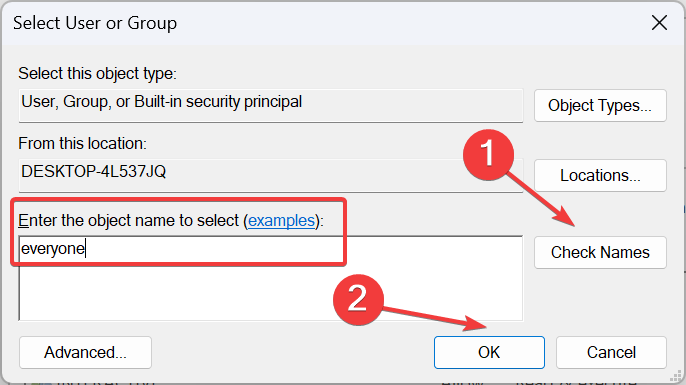
Task: Click the DESKTOP-4L537JQ location field
Action: [x=270, y=175]
